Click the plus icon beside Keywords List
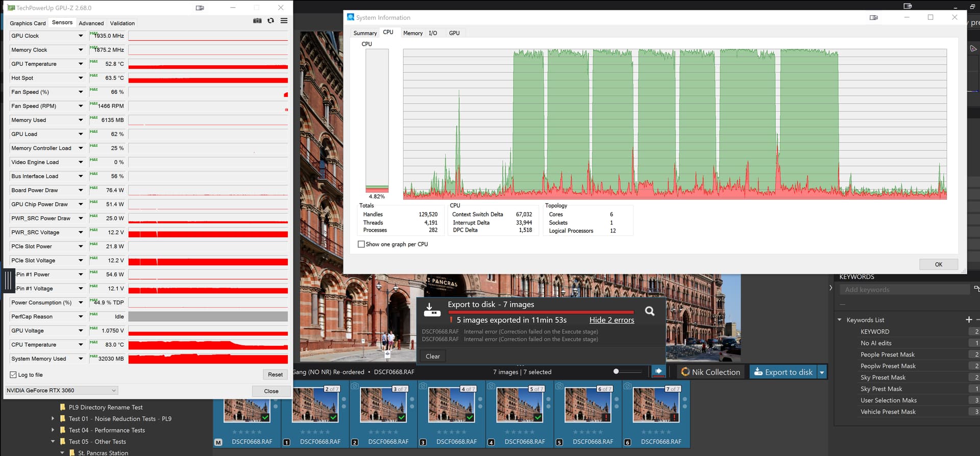 (968, 320)
